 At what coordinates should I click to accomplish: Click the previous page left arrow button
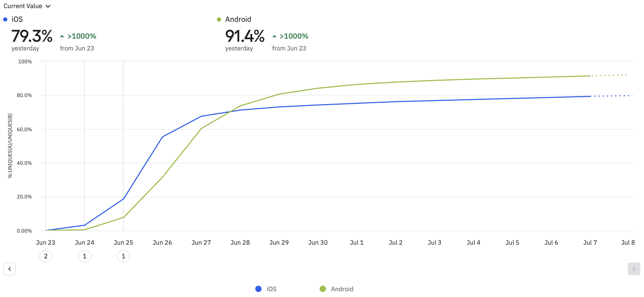[x=9, y=269]
